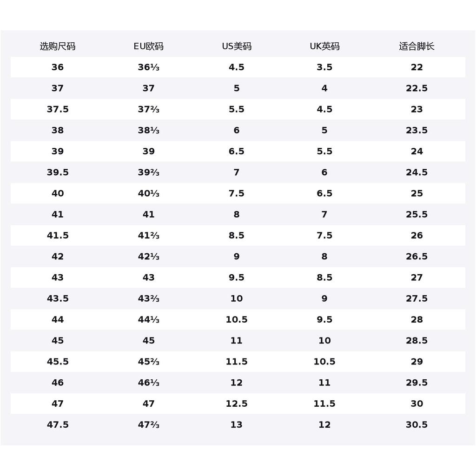
Task: Select purchase size 36 in first row
Action: tap(58, 67)
